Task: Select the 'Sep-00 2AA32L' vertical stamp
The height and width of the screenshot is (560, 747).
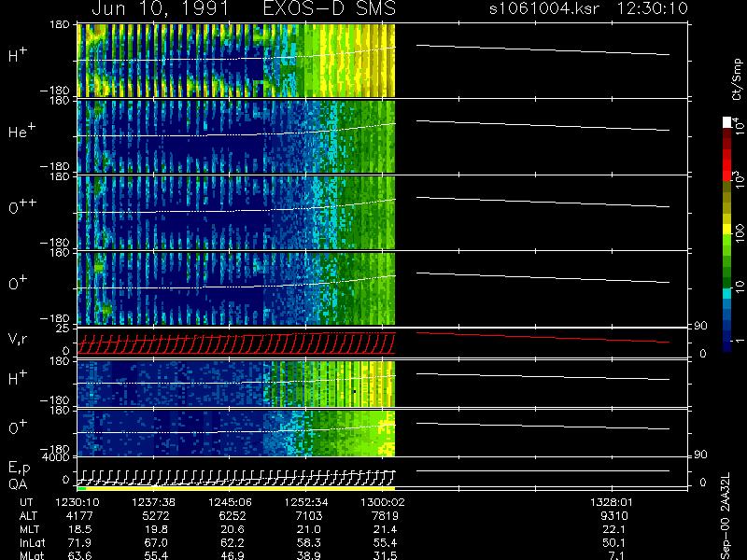Action: (725, 516)
